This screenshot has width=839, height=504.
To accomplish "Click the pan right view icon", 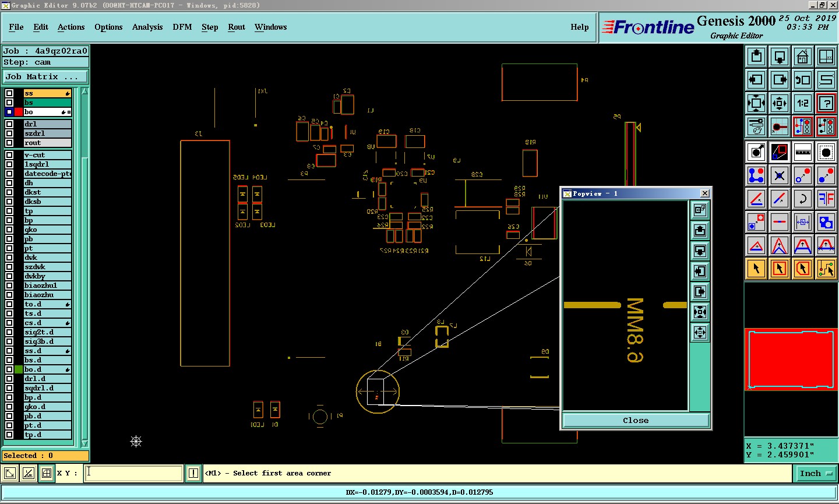I will [x=780, y=80].
